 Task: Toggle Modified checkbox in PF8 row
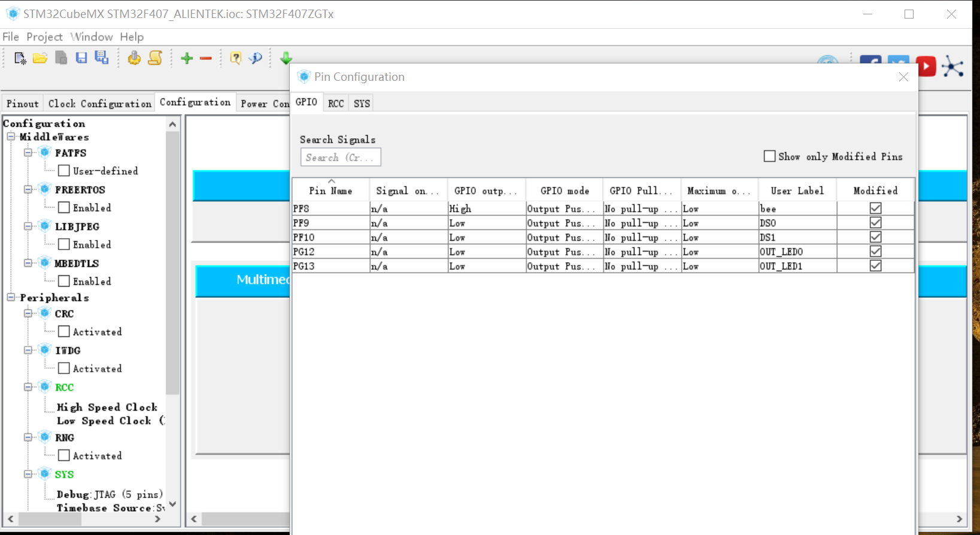point(875,208)
